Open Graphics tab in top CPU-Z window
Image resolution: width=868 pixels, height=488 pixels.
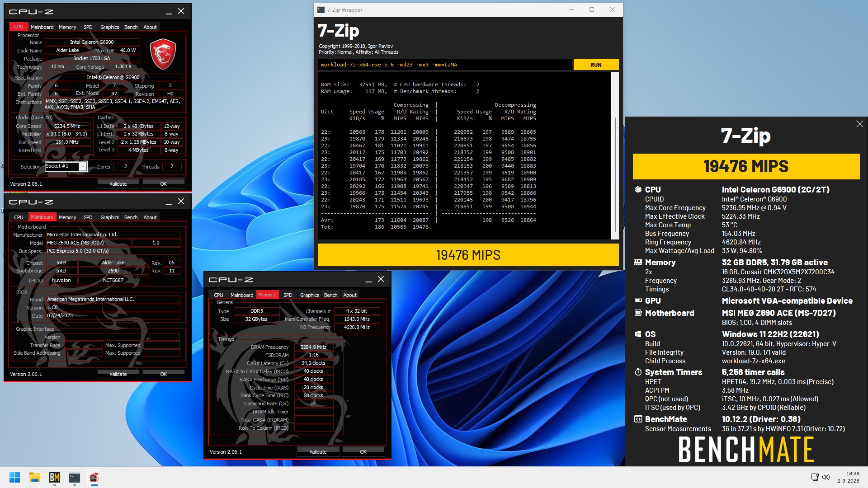[x=110, y=27]
